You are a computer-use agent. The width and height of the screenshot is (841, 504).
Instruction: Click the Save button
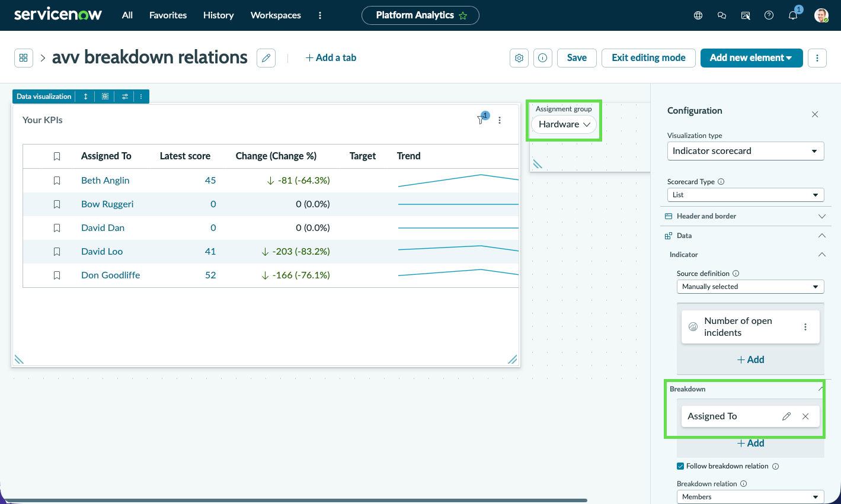coord(577,58)
